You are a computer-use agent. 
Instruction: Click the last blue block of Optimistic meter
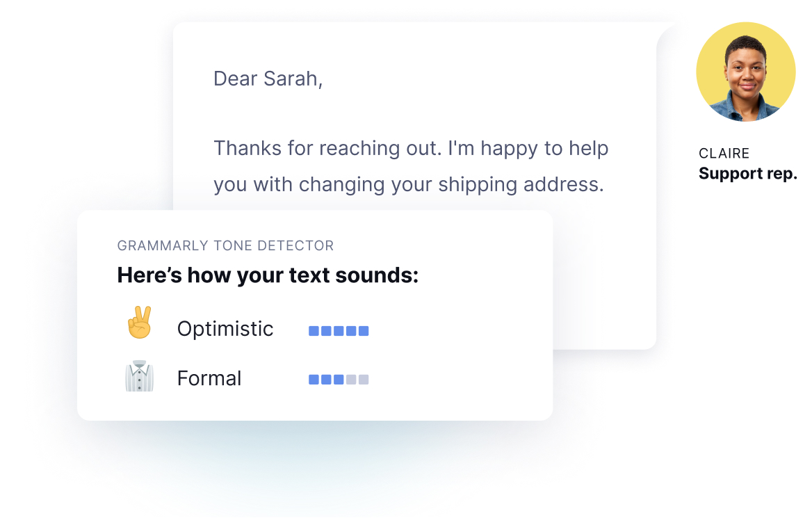[364, 331]
